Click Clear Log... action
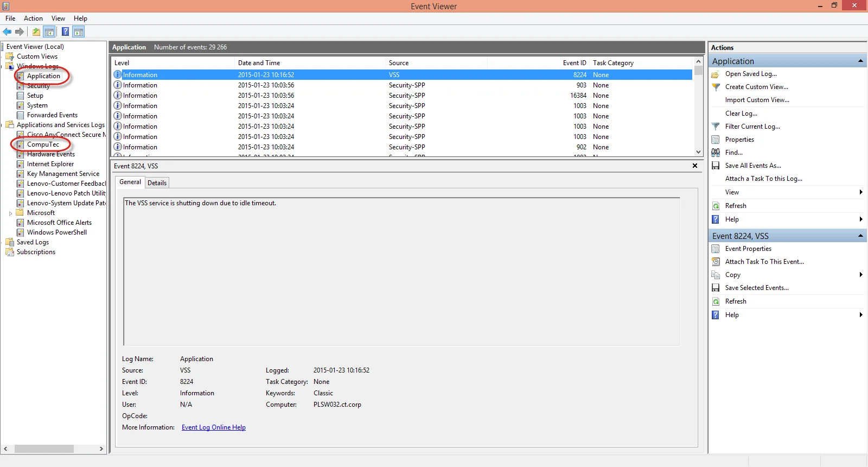The width and height of the screenshot is (868, 467). coord(741,113)
